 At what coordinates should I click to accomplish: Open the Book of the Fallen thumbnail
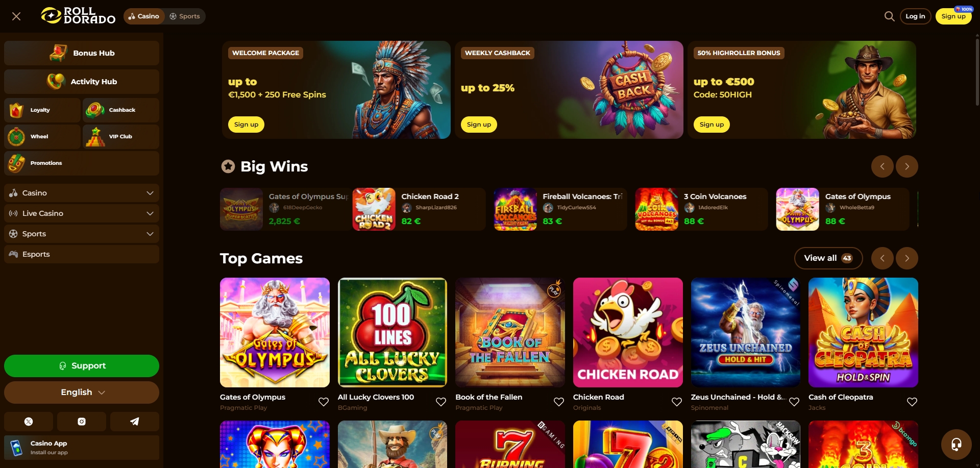click(510, 332)
